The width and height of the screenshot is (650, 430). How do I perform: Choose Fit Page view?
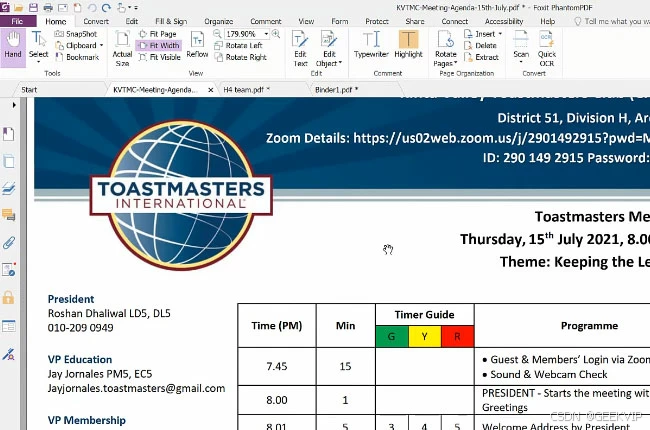158,34
